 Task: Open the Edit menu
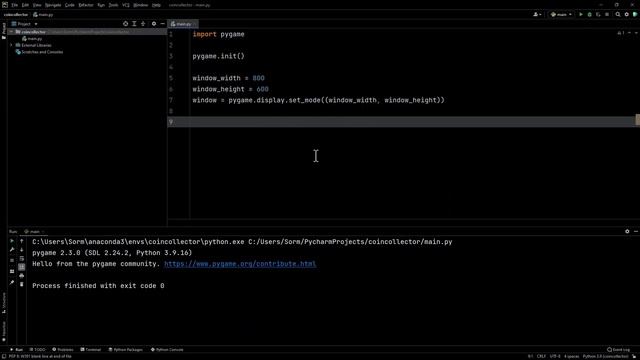click(25, 5)
